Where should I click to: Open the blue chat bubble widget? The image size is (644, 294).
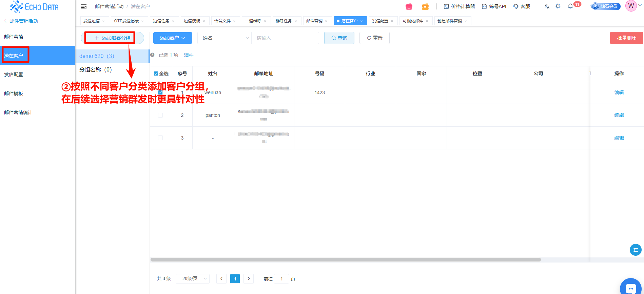pos(630,288)
